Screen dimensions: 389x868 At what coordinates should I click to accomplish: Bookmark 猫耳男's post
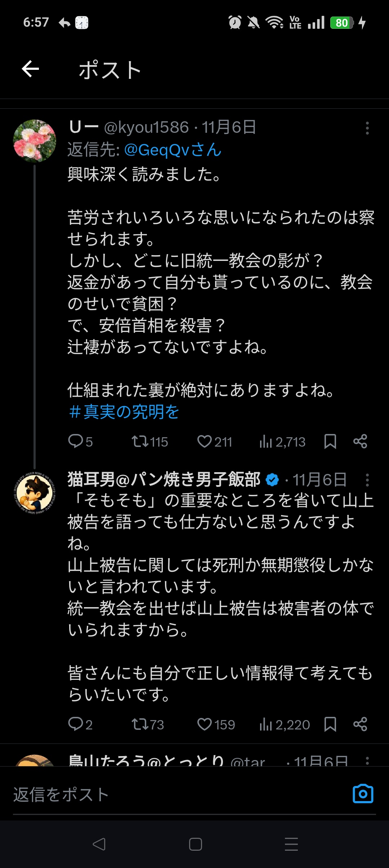pos(330,724)
